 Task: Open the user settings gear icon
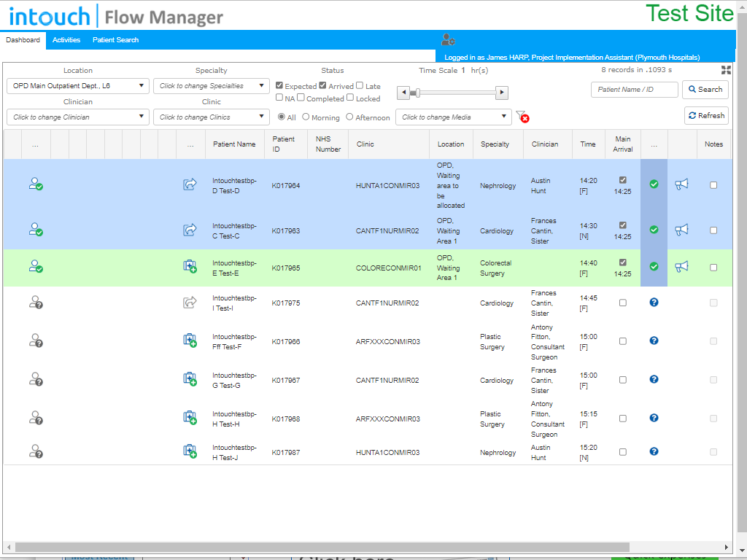click(x=448, y=39)
